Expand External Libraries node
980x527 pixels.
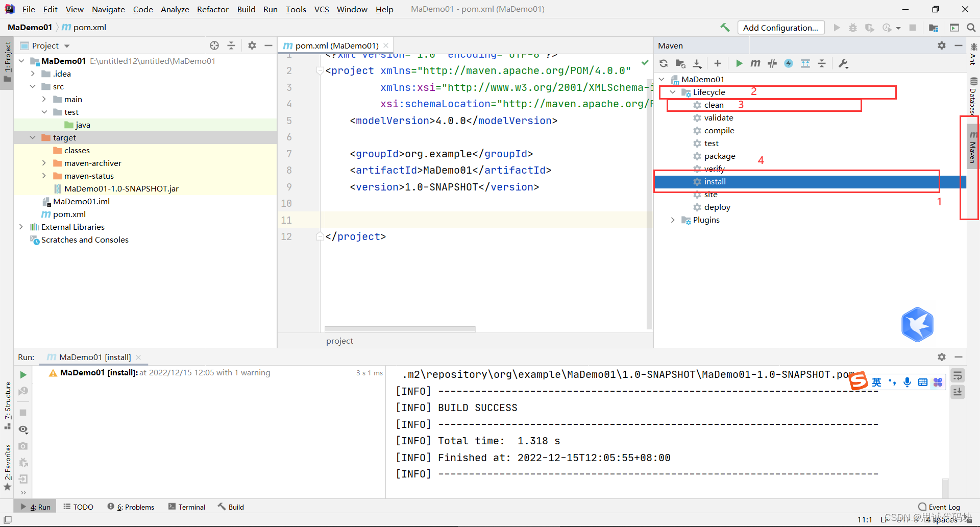click(x=21, y=227)
